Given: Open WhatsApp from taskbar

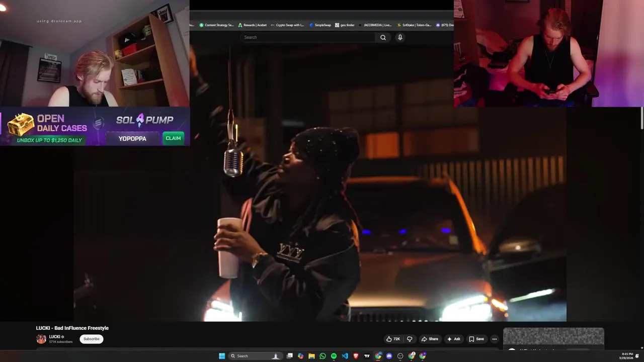Looking at the screenshot, I should 323,356.
